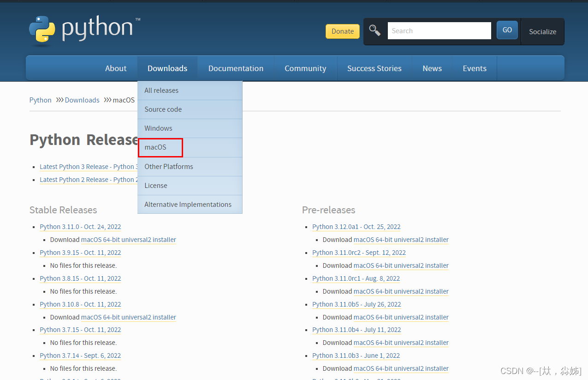The height and width of the screenshot is (380, 588).
Task: Download Python 3.11.0b4 macOS installer
Action: click(401, 343)
